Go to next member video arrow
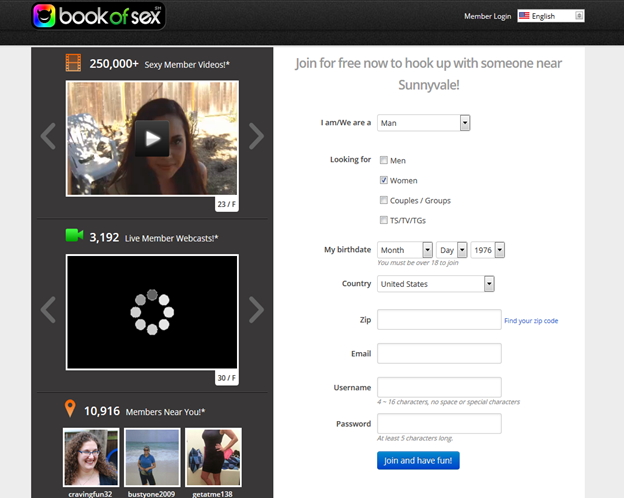This screenshot has width=624, height=498. pyautogui.click(x=256, y=136)
